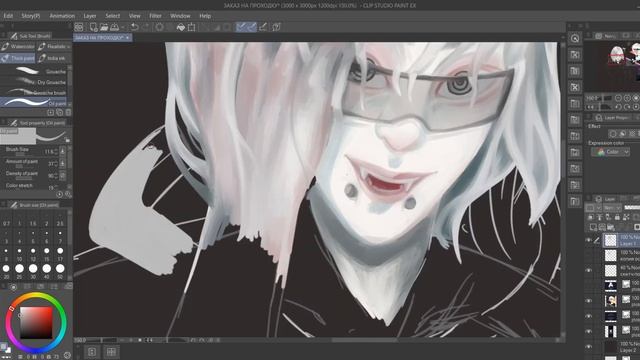Click the Clip Studio support question icon
This screenshot has height=360, width=640.
pyautogui.click(x=276, y=27)
